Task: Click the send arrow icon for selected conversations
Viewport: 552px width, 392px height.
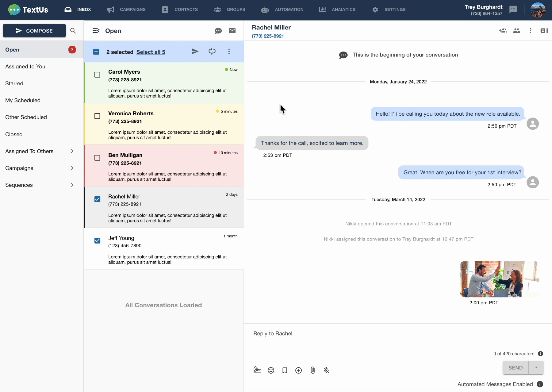Action: (x=195, y=52)
